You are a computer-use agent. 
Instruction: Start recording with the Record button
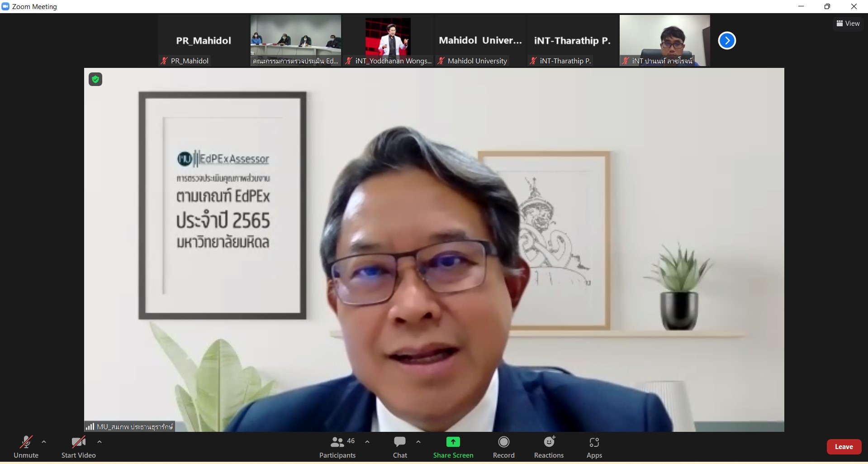[503, 446]
